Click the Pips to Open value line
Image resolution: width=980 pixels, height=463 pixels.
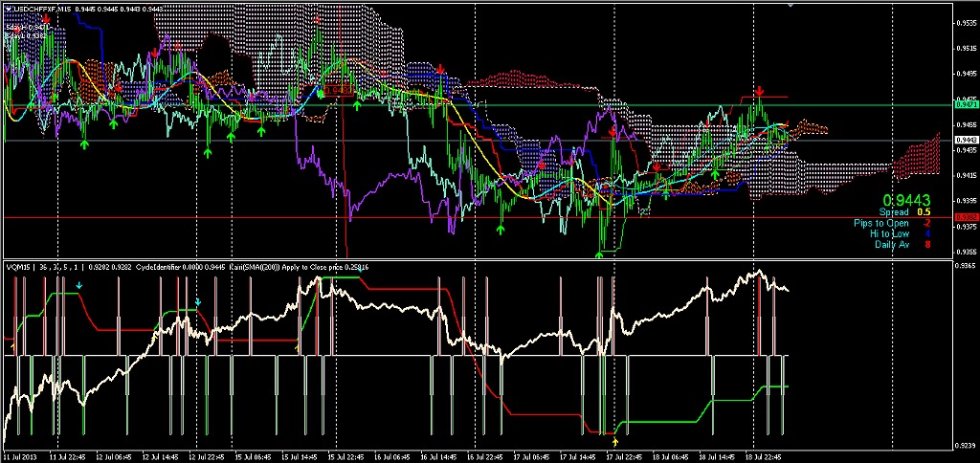coord(893,223)
